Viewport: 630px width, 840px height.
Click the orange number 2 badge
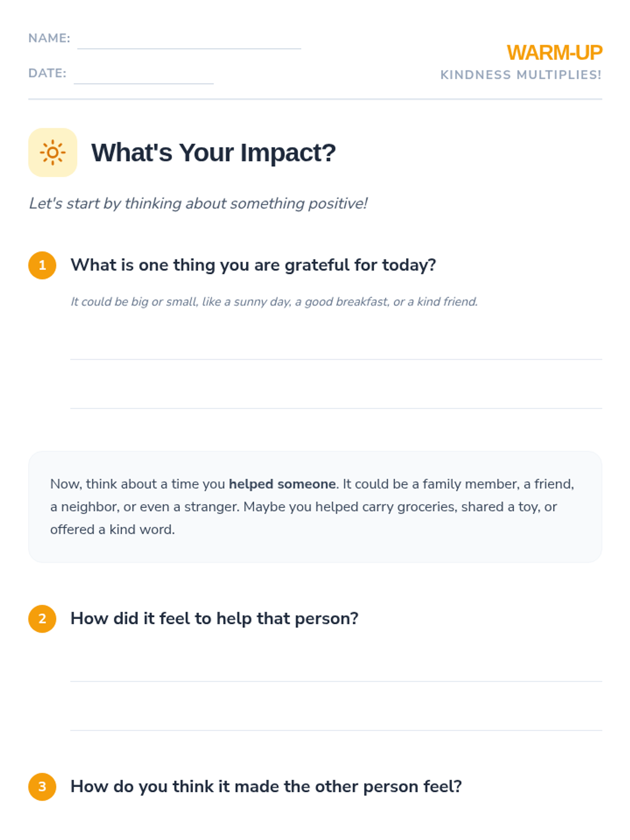pos(43,618)
